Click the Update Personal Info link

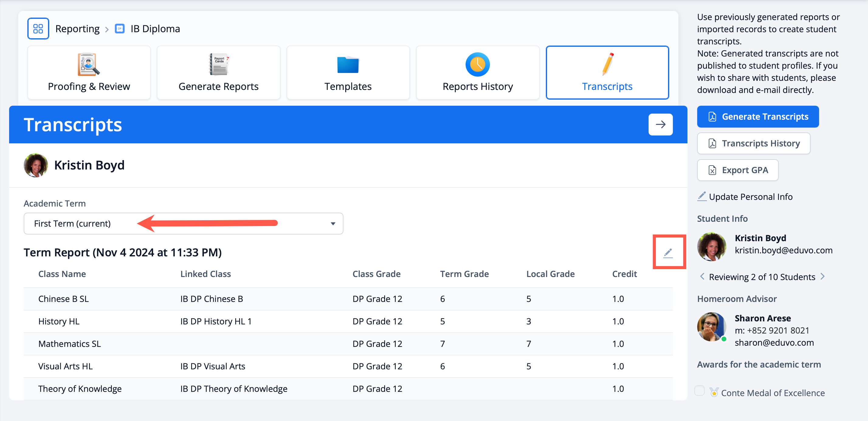tap(750, 197)
